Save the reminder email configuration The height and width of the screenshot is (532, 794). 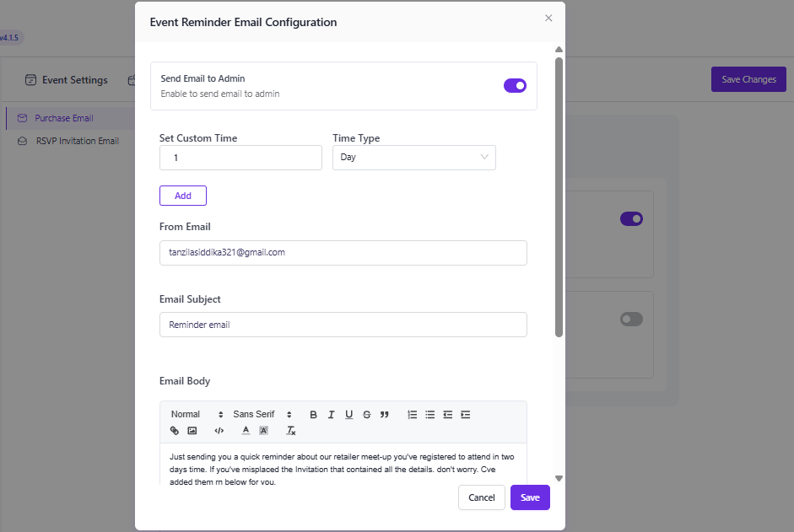[x=530, y=497]
